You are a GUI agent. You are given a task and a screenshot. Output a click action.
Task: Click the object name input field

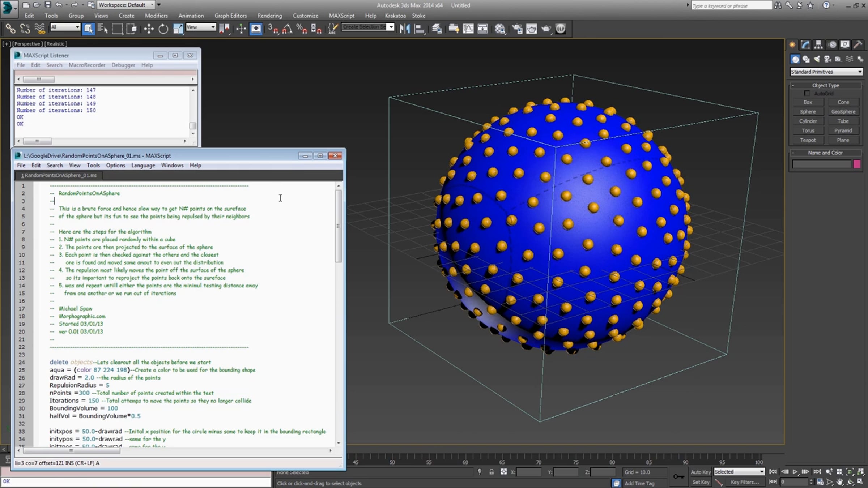click(x=822, y=164)
